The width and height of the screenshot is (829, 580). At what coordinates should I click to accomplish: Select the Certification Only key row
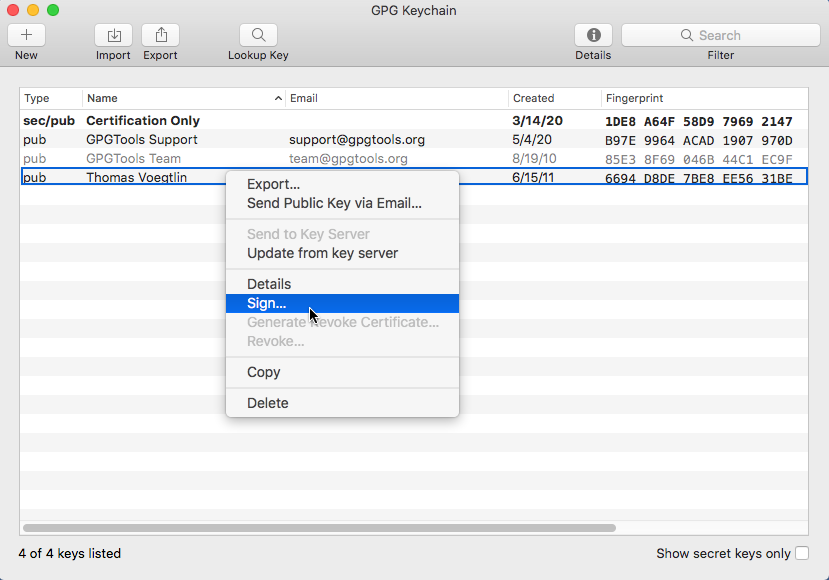pyautogui.click(x=414, y=121)
